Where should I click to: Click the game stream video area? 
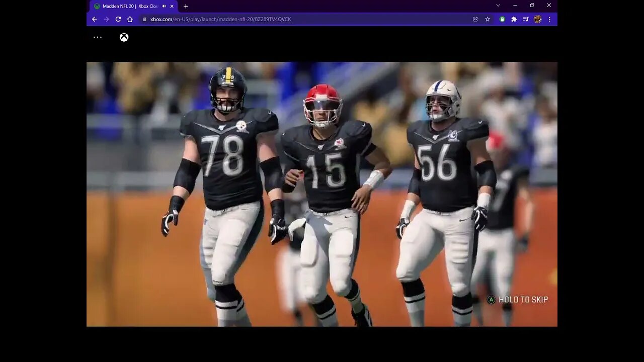click(322, 194)
